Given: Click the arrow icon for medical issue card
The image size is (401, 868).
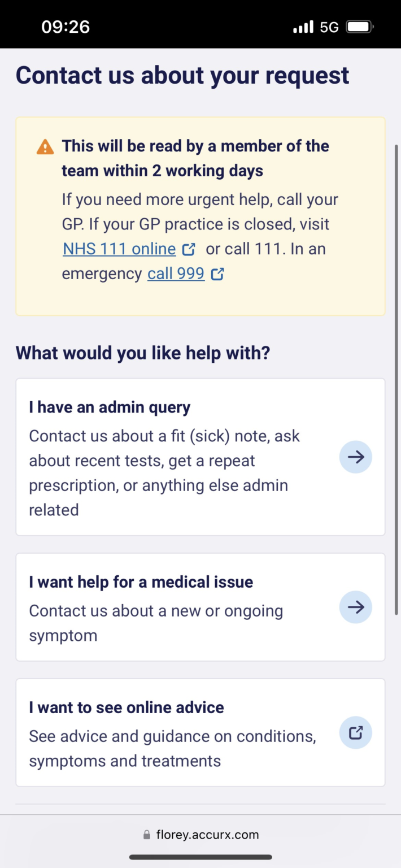Looking at the screenshot, I should (x=355, y=607).
